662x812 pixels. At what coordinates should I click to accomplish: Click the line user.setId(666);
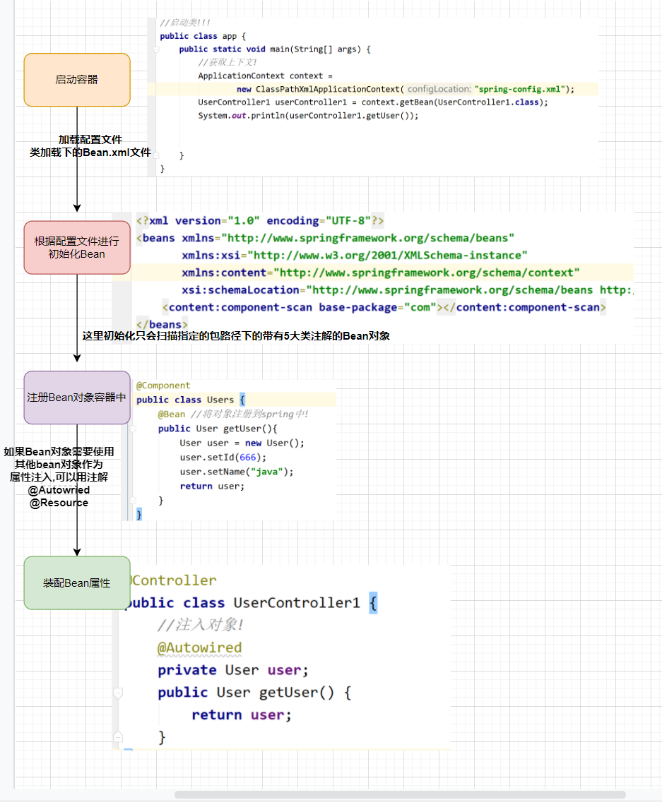point(223,458)
